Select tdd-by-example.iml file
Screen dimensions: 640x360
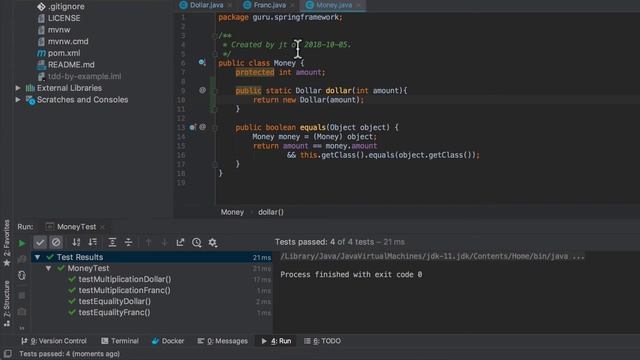click(84, 76)
